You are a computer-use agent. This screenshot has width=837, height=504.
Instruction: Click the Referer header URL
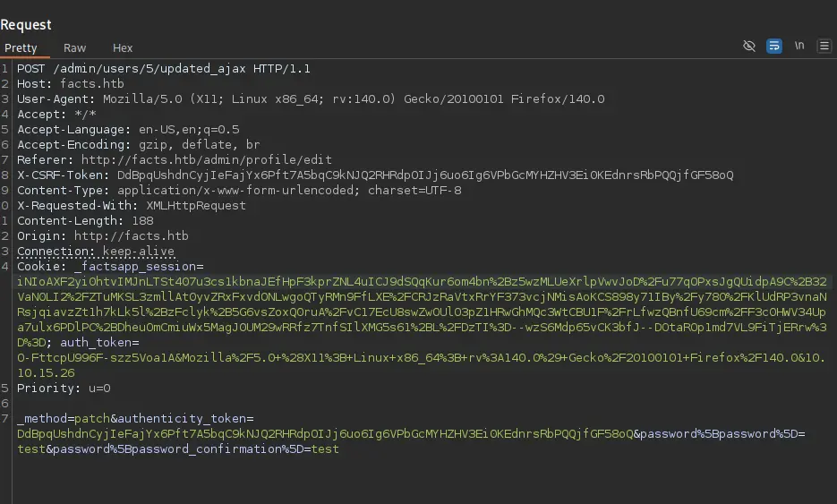tap(207, 160)
